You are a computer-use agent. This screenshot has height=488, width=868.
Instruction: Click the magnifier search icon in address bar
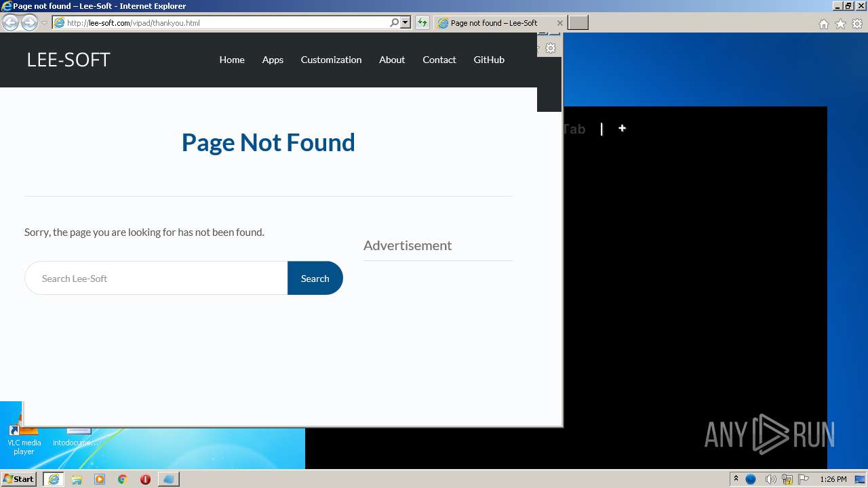point(394,23)
